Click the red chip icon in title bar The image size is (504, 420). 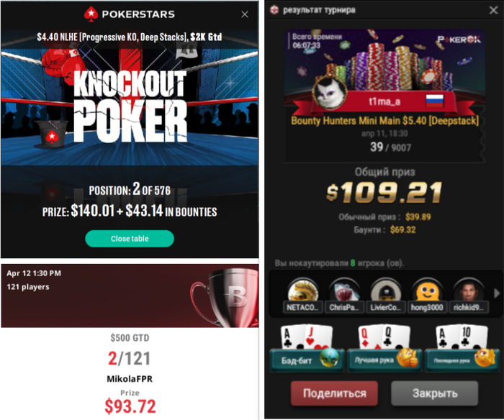(x=274, y=10)
